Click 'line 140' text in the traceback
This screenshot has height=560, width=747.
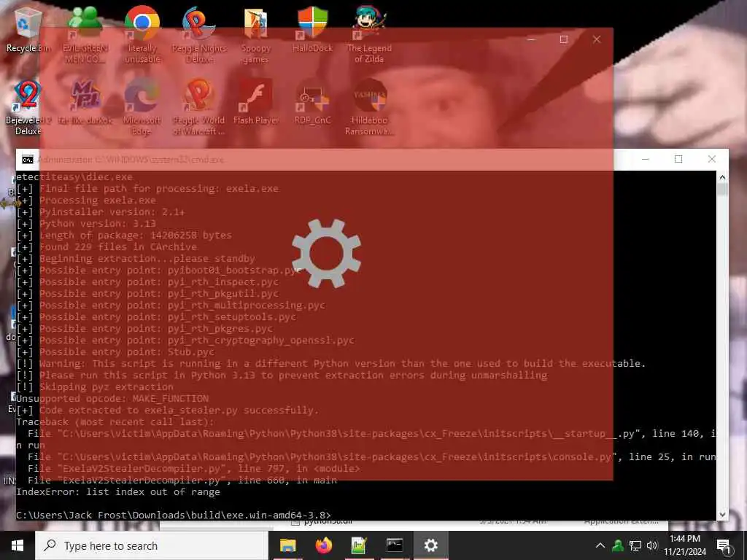676,433
